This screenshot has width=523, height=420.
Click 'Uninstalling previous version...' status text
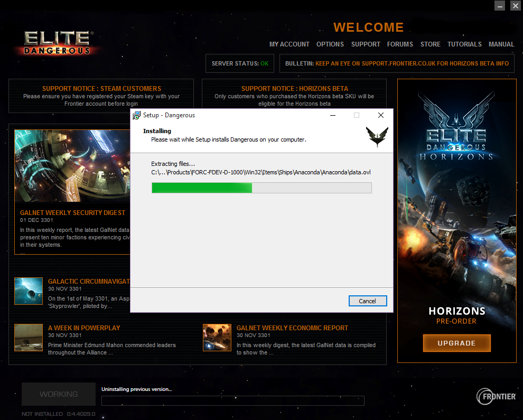[x=137, y=389]
